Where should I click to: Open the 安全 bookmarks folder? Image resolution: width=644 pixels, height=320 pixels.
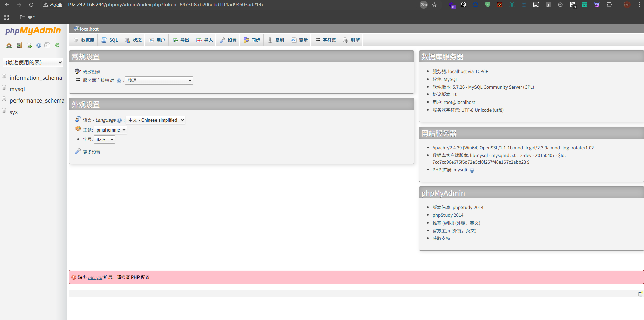(28, 17)
